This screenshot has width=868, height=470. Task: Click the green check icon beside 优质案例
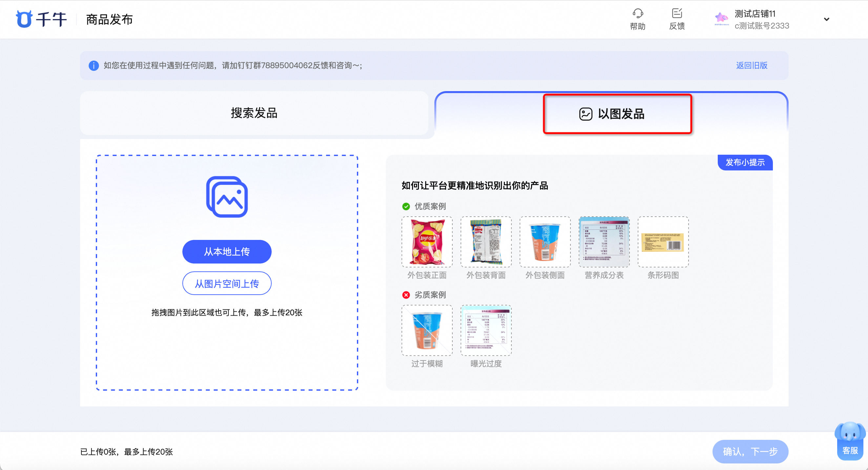(x=406, y=206)
